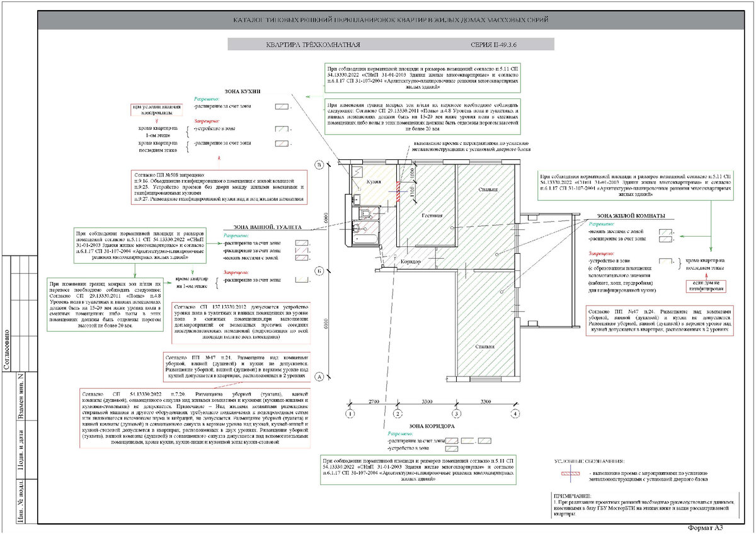Click axis marker circle '1'
The image size is (756, 534).
pos(351,414)
